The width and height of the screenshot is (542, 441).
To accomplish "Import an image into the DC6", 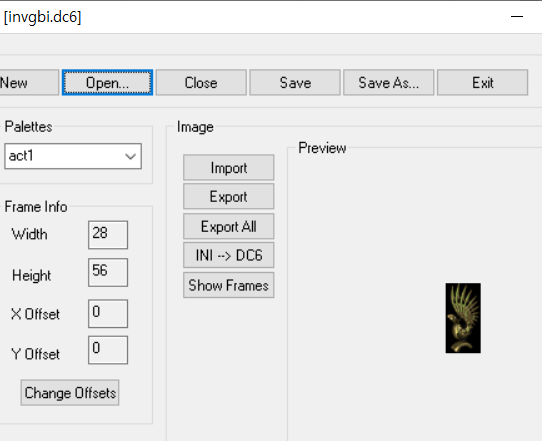I will 228,168.
